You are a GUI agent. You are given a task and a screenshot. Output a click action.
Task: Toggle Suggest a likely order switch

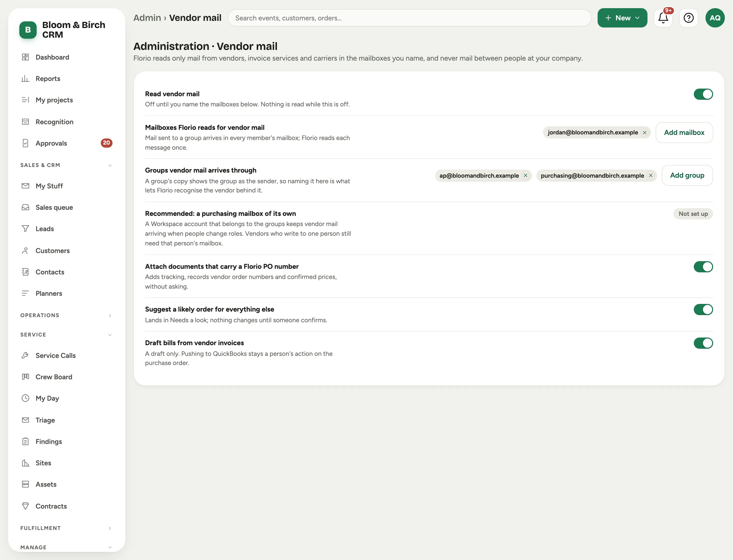pos(703,310)
